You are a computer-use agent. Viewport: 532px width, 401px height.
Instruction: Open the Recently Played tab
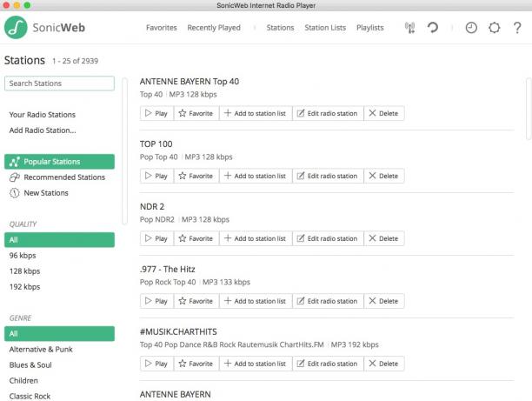pos(214,28)
